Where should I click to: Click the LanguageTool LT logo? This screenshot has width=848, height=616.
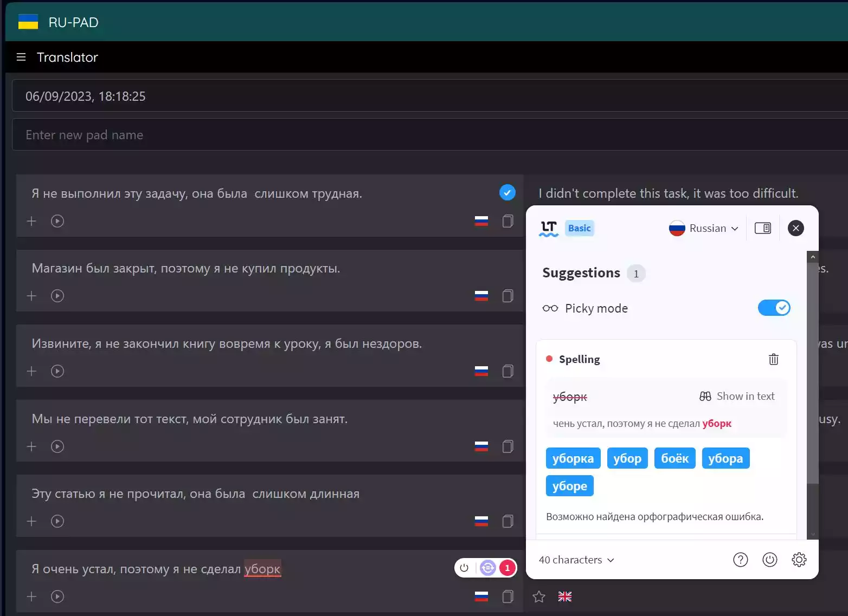point(549,229)
